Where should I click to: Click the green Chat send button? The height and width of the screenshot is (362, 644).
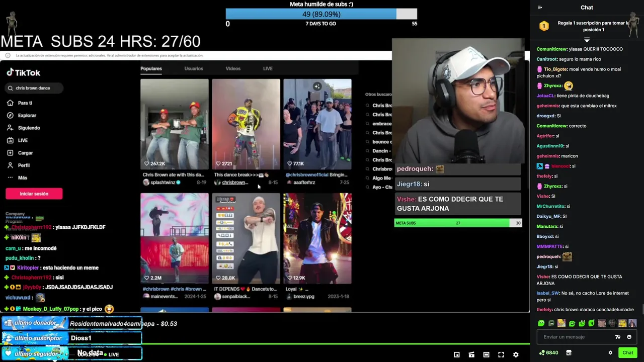(627, 352)
